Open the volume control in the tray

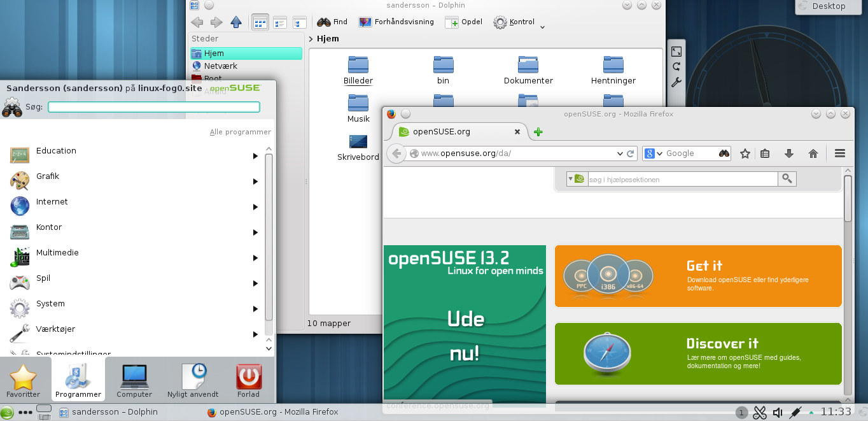(777, 413)
